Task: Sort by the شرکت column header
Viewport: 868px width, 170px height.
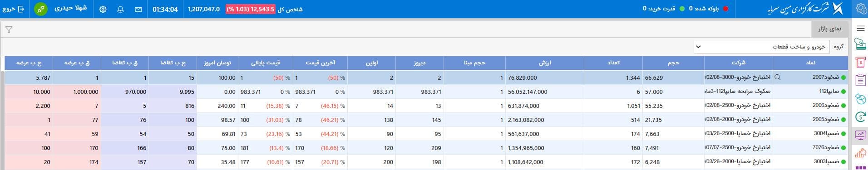Action: [x=739, y=63]
